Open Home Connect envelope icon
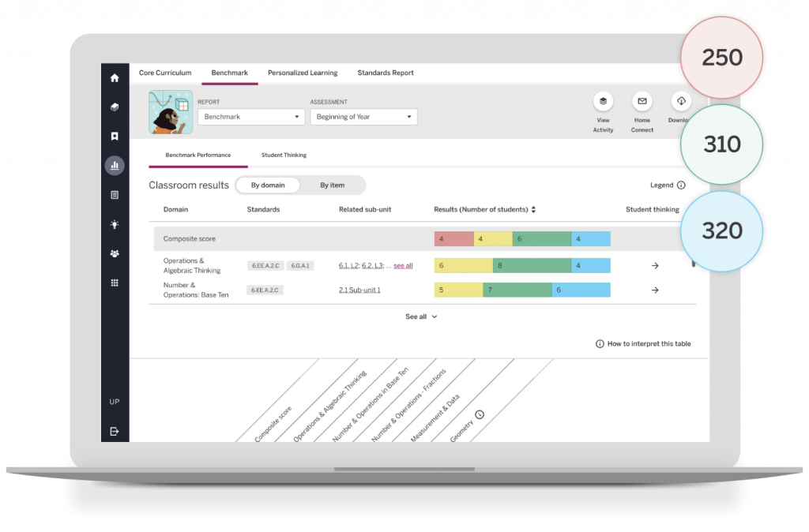Viewport: 809px width, 532px height. (x=642, y=101)
